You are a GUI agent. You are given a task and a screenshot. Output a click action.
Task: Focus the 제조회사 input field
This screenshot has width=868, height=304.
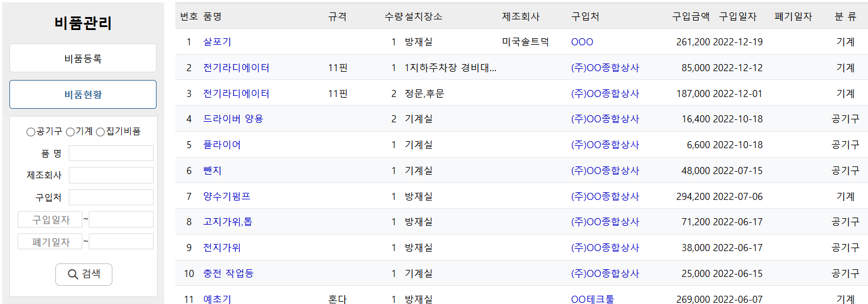click(x=111, y=175)
